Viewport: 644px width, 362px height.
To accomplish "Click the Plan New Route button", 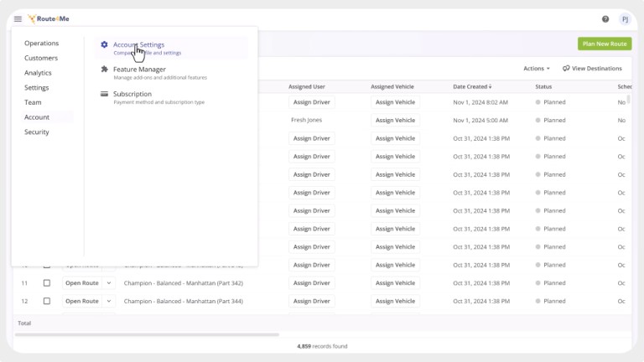I will tap(605, 44).
